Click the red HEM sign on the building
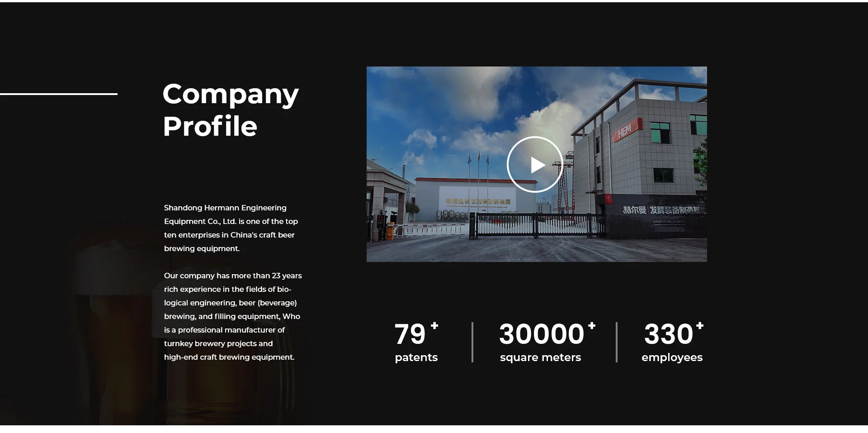Image resolution: width=868 pixels, height=433 pixels. click(626, 131)
